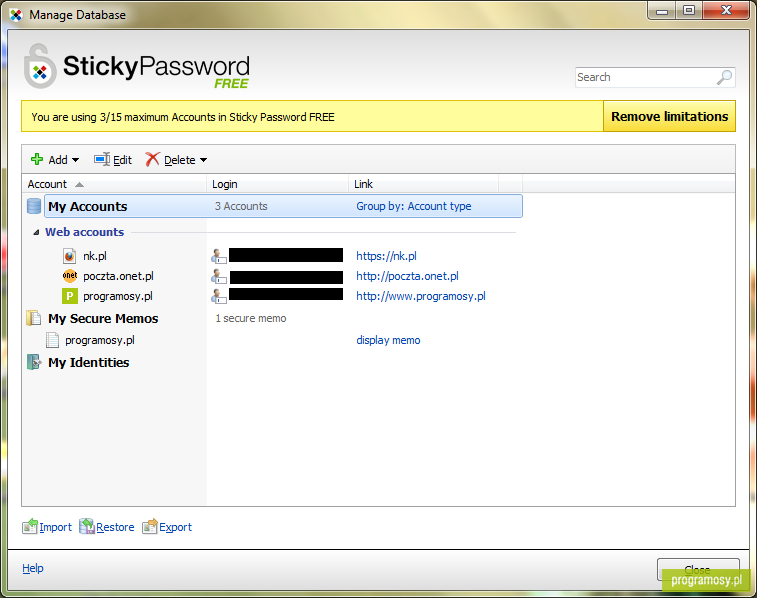The image size is (757, 598).
Task: Click the My Accounts database icon
Action: (34, 206)
